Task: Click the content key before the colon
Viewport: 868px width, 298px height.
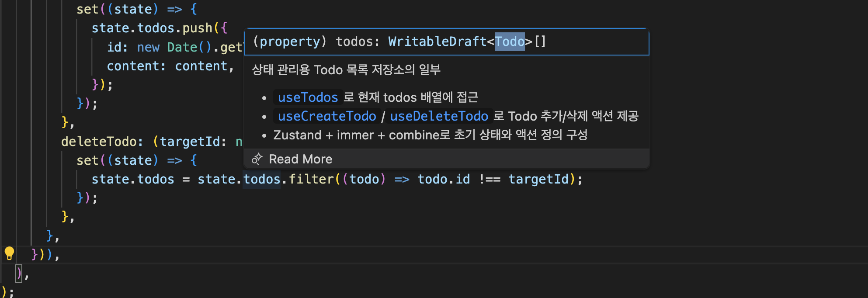Action: tap(133, 66)
